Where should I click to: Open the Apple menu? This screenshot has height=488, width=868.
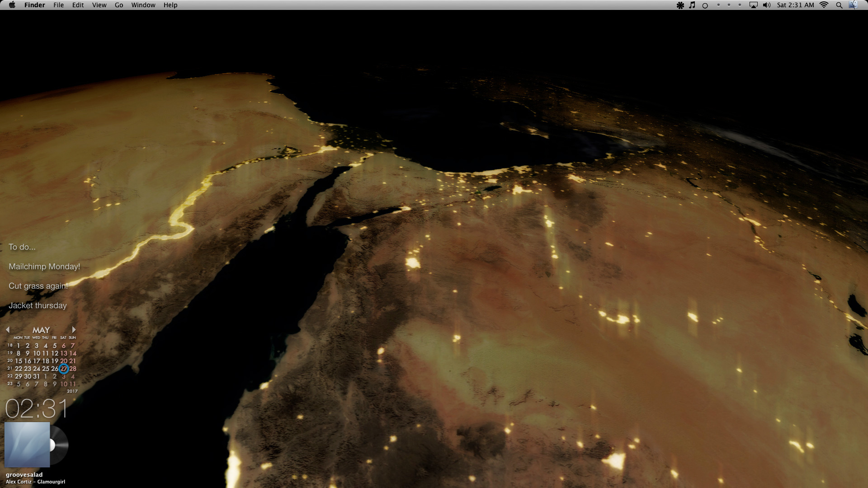pyautogui.click(x=12, y=5)
